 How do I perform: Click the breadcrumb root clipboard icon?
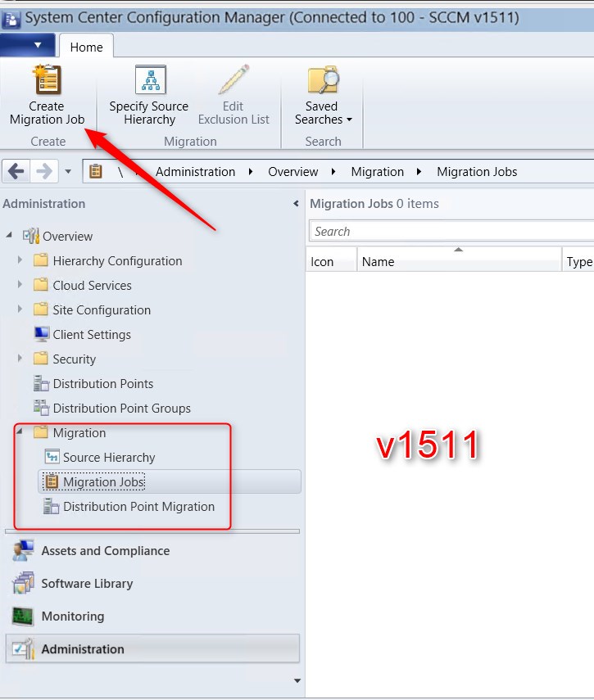click(x=96, y=171)
